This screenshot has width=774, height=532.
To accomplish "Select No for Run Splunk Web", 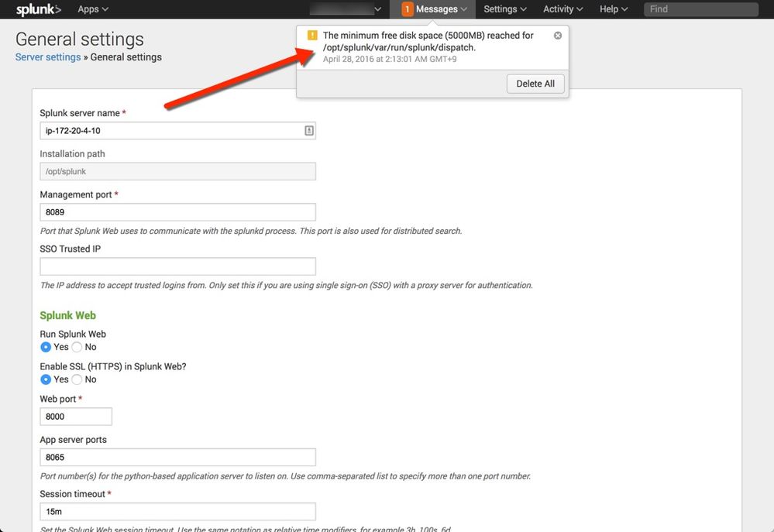I will click(77, 347).
